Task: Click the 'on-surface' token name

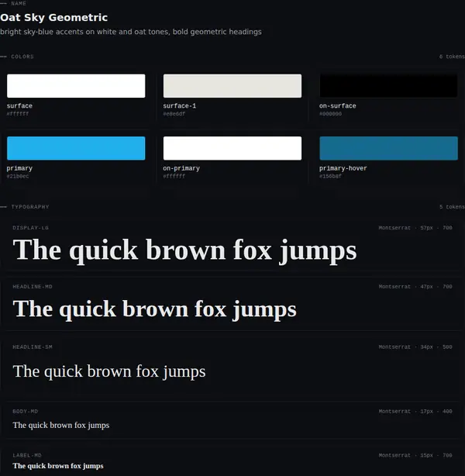Action: pos(338,106)
